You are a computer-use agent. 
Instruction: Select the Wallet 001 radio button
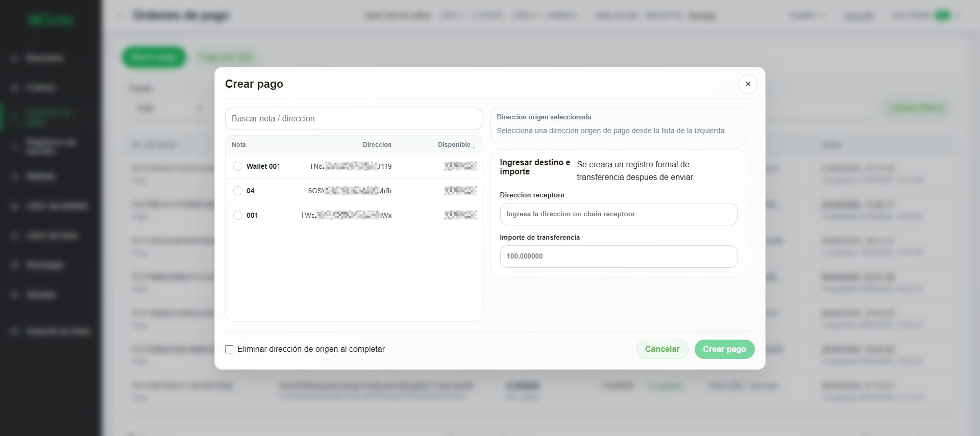point(238,166)
